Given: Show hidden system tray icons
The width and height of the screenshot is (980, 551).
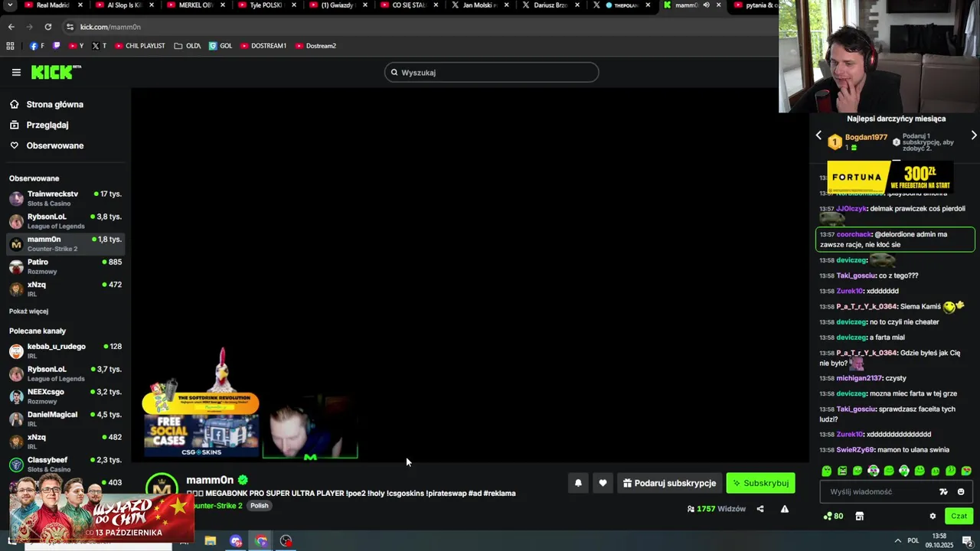Looking at the screenshot, I should [897, 541].
